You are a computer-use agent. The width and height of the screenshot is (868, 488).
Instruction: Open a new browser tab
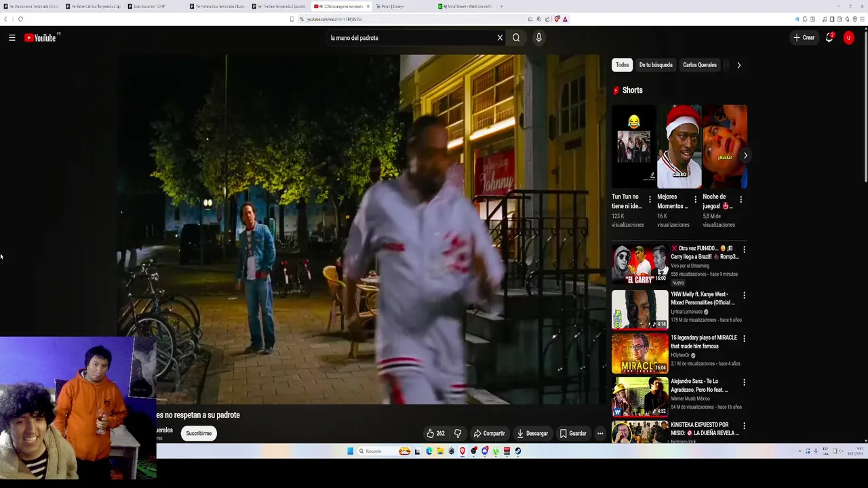click(x=502, y=6)
